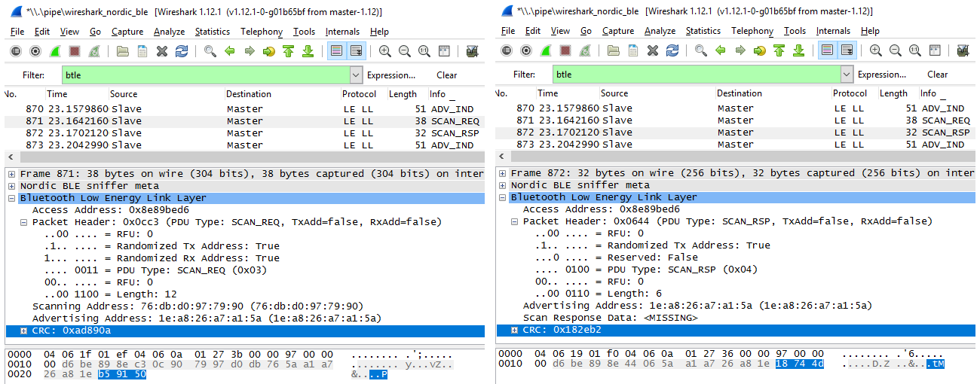Jump to last packet in right window
The height and width of the screenshot is (384, 980).
pos(798,50)
